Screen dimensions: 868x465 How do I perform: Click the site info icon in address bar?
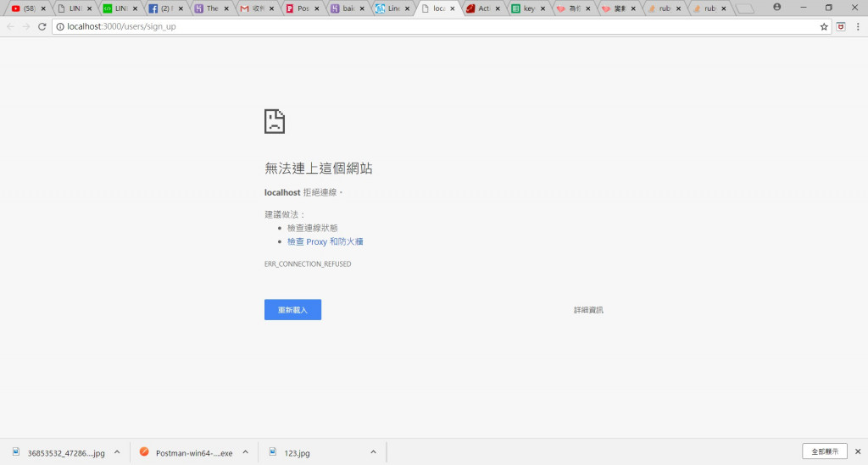click(x=60, y=26)
